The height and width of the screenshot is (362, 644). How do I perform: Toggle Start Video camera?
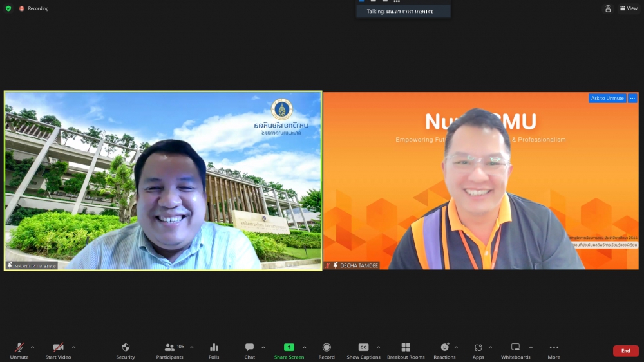pos(58,350)
